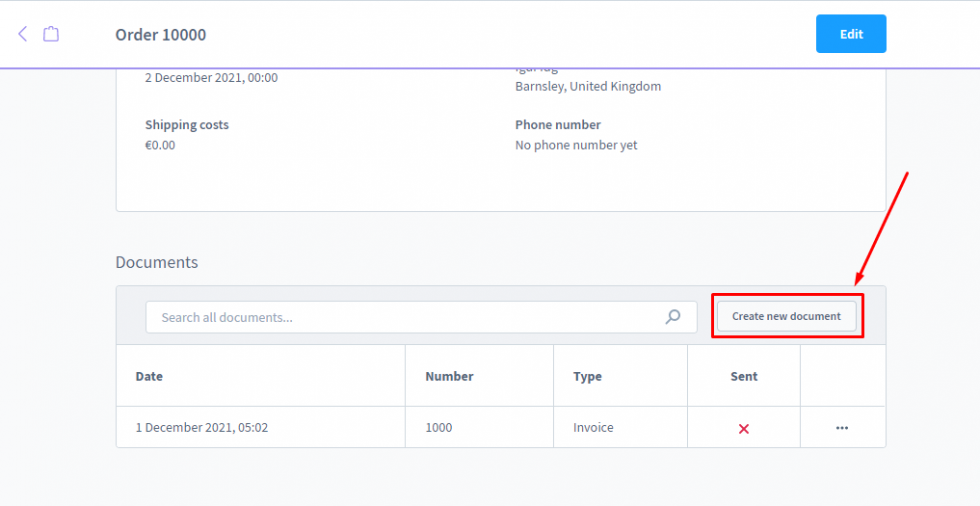Click the Invoice type cell
The width and height of the screenshot is (980, 506).
tap(593, 428)
